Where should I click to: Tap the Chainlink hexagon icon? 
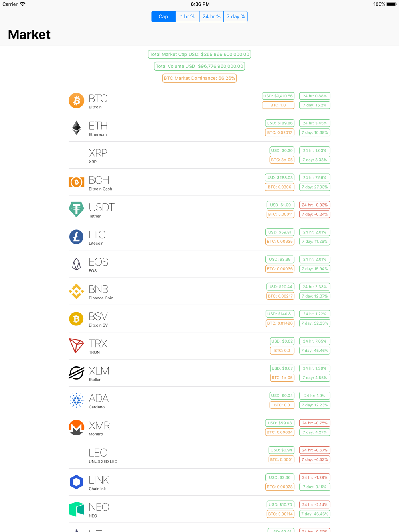coord(76,482)
